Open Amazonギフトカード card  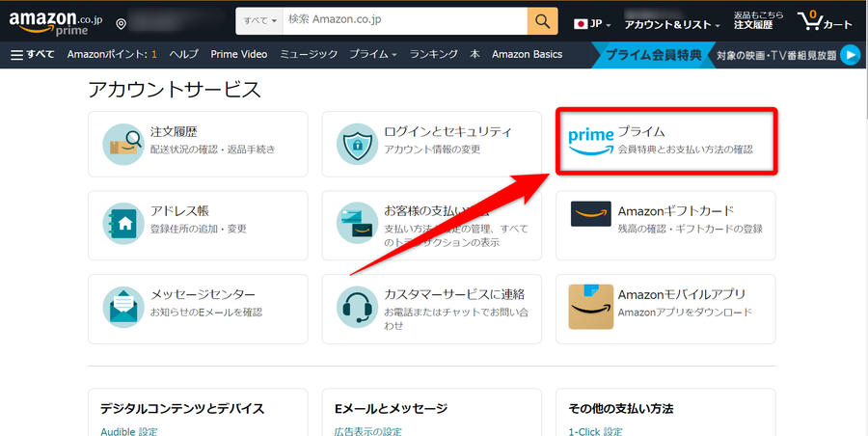[665, 226]
